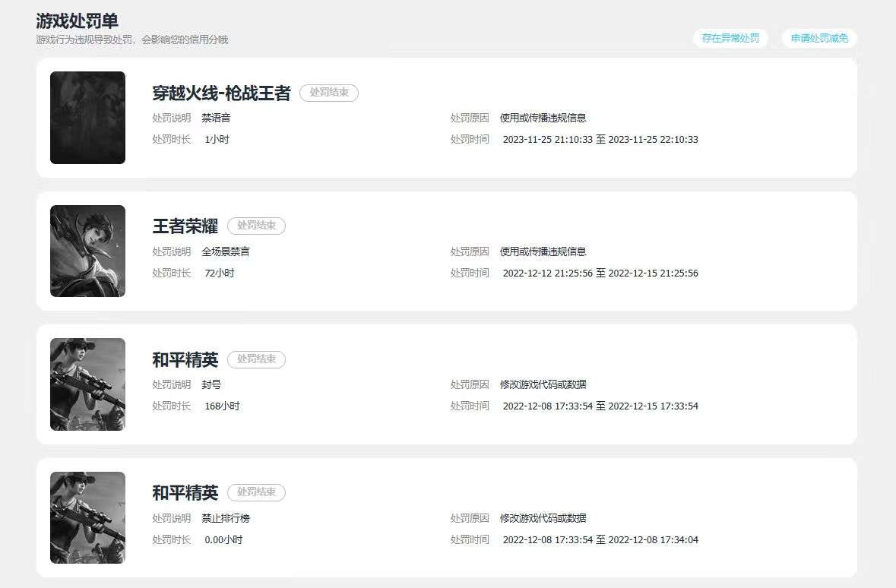Click the 和平精英 title on the 168小时 card
Viewport: 896px width, 588px height.
(185, 359)
